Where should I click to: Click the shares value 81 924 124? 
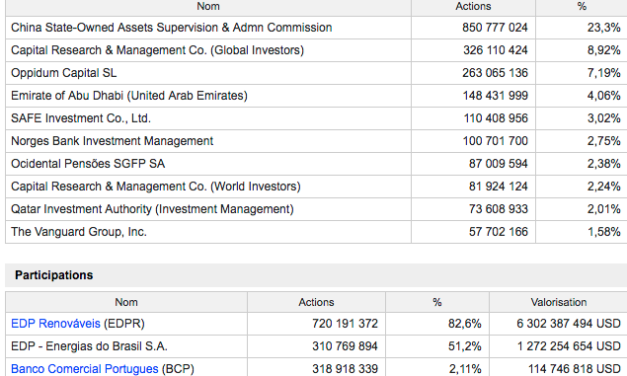point(499,186)
